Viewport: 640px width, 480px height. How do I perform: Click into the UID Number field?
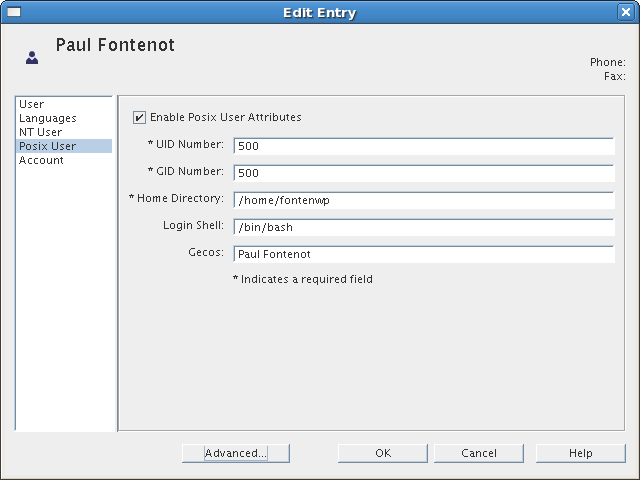[x=424, y=146]
